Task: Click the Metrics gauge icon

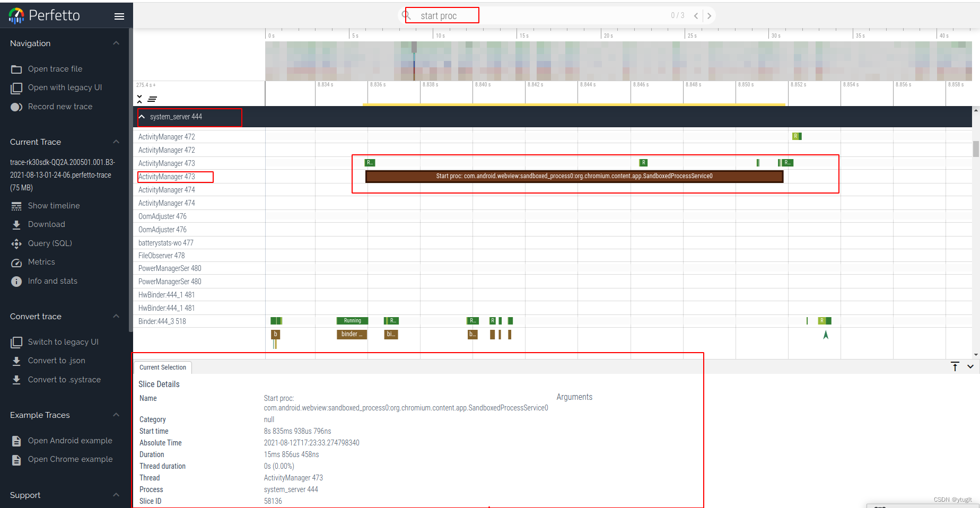Action: 16,262
